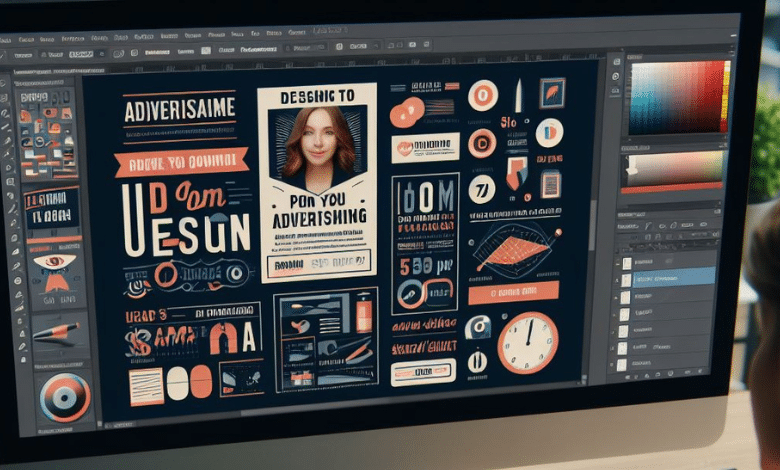The width and height of the screenshot is (780, 470).
Task: Click the white highlighted field in the options bar
Action: tap(81, 54)
